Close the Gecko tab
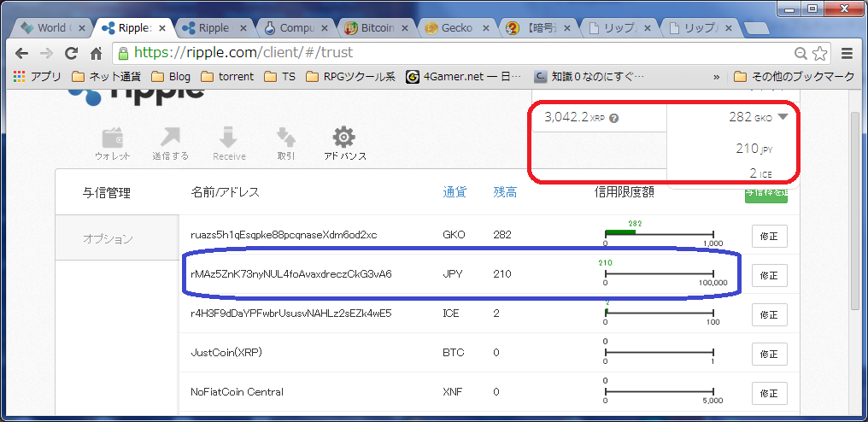The image size is (868, 422). click(x=485, y=28)
